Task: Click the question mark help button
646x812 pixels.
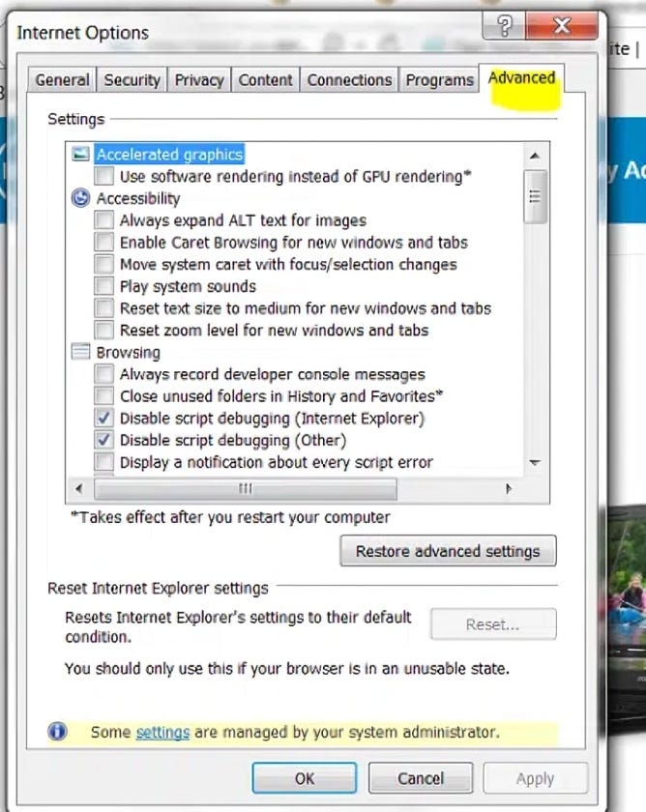Action: [504, 26]
